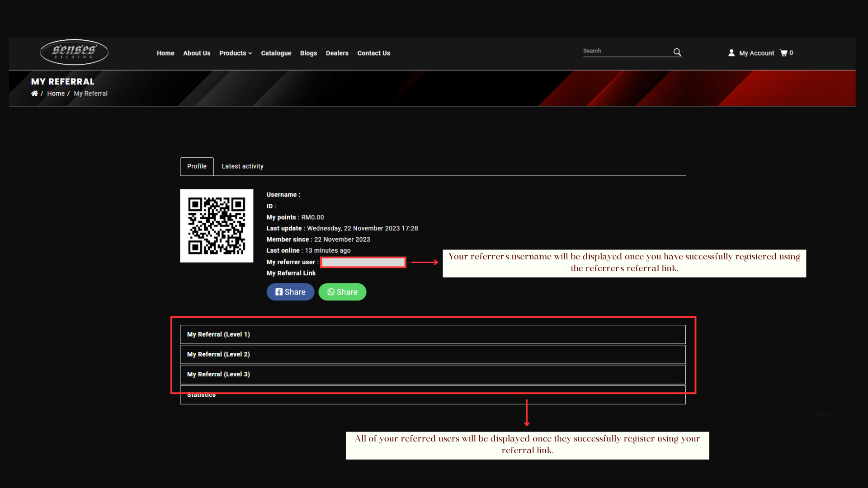The image size is (868, 488).
Task: Switch to the Latest activity tab
Action: pyautogui.click(x=242, y=166)
